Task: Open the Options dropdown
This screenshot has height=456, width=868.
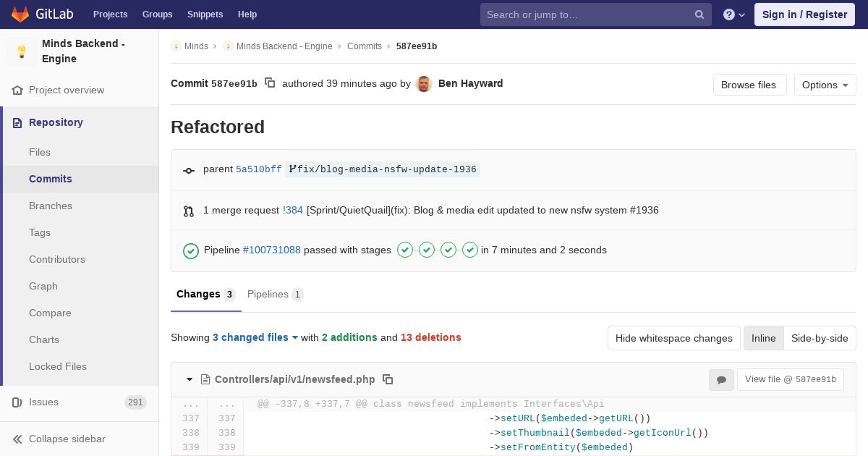Action: [825, 85]
